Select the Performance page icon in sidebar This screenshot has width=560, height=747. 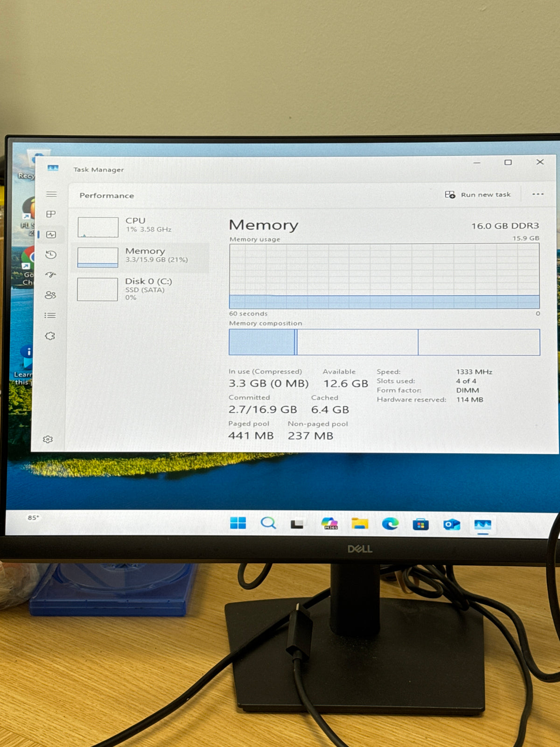coord(51,234)
